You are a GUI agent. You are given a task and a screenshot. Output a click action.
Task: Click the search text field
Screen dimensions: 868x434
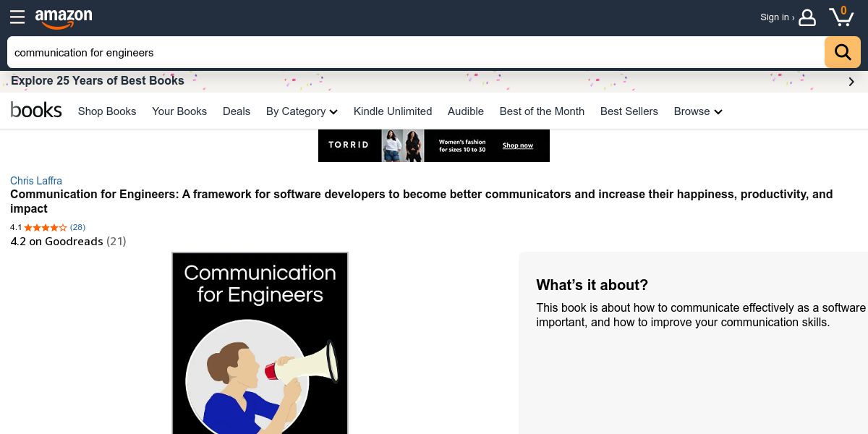(416, 52)
